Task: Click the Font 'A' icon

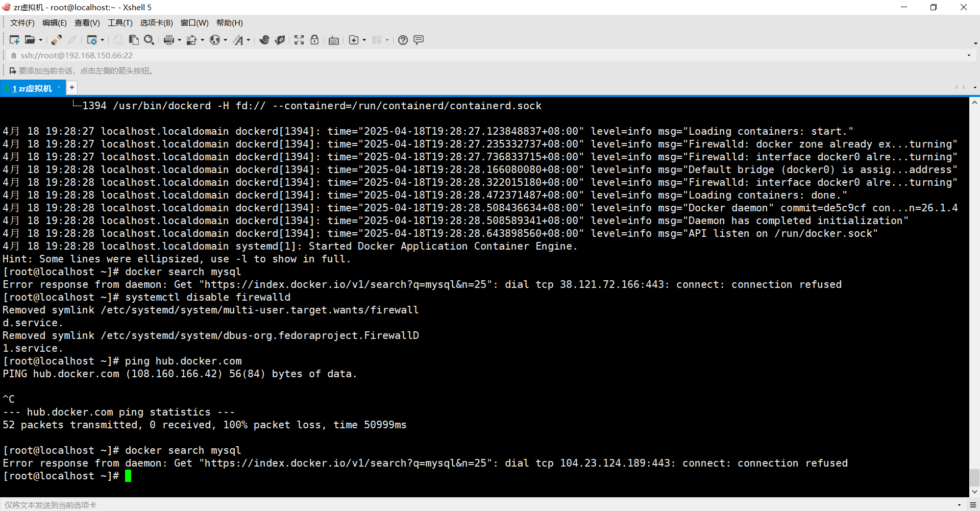Action: click(x=238, y=40)
